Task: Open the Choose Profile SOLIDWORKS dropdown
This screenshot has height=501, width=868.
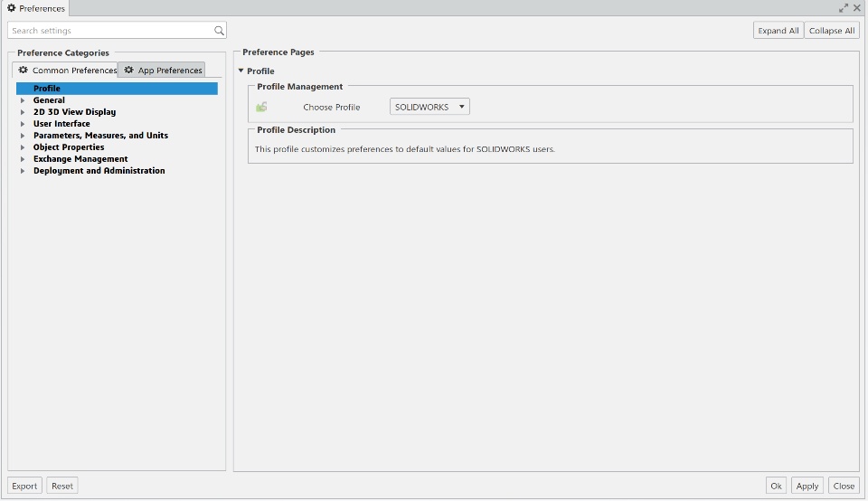Action: coord(430,107)
